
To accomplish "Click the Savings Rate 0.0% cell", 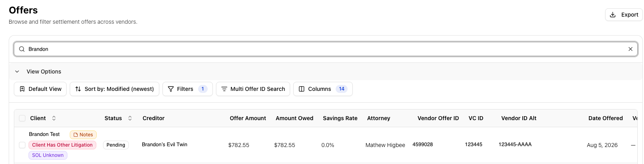I will click(328, 145).
